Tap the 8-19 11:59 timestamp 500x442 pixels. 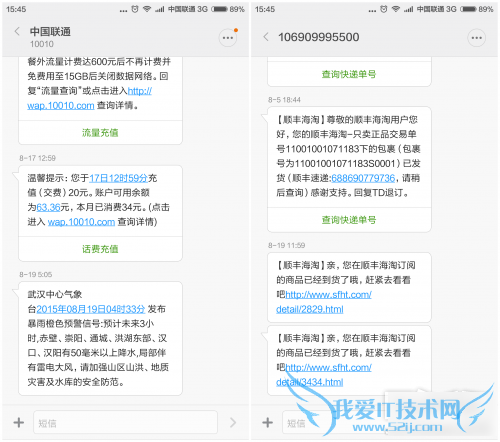[x=286, y=245]
